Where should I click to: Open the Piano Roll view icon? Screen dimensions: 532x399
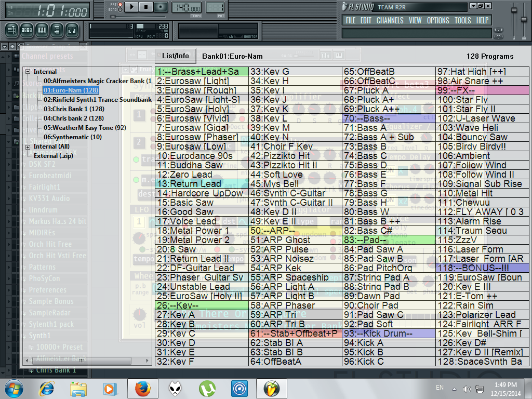(42, 31)
